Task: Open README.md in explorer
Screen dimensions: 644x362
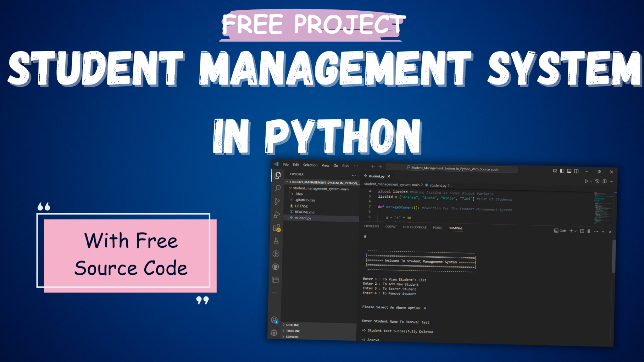Action: point(304,212)
